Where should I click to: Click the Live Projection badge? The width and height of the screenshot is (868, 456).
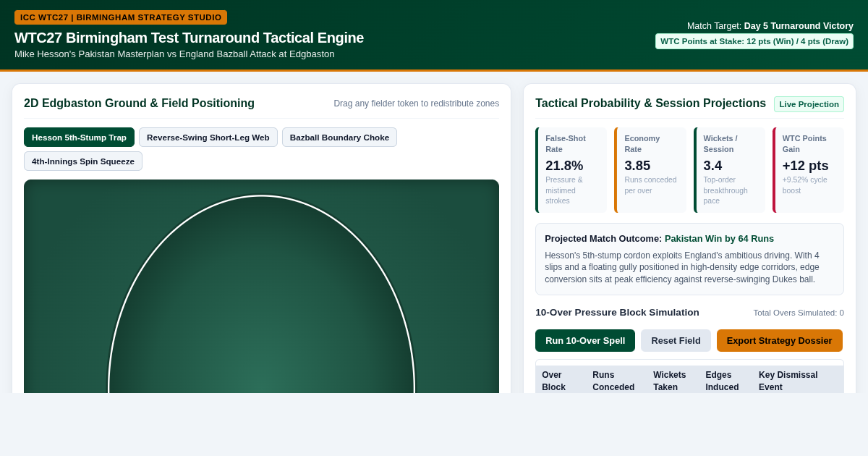(809, 104)
